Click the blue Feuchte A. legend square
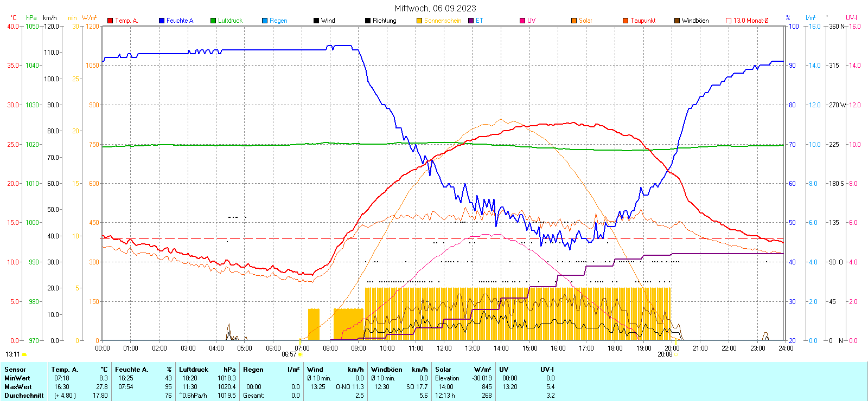The height and width of the screenshot is (401, 868). [x=162, y=21]
